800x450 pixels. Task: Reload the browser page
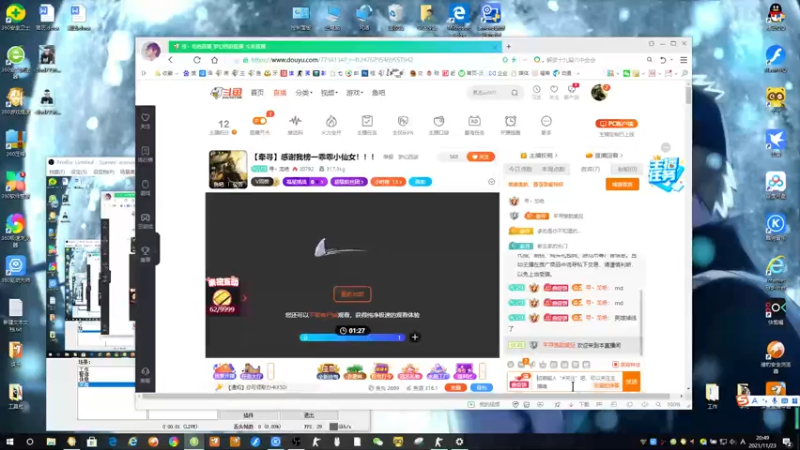196,60
